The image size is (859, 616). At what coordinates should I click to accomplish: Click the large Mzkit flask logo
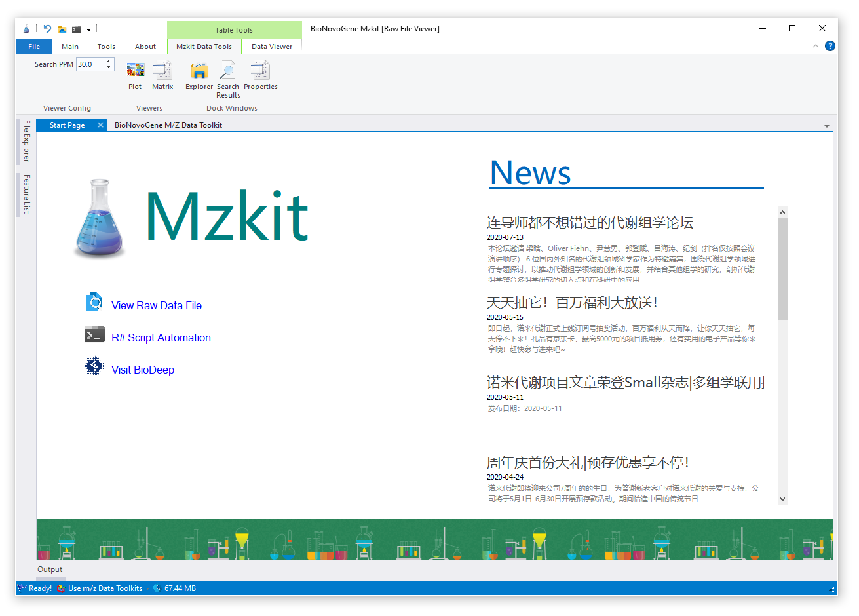click(x=100, y=218)
